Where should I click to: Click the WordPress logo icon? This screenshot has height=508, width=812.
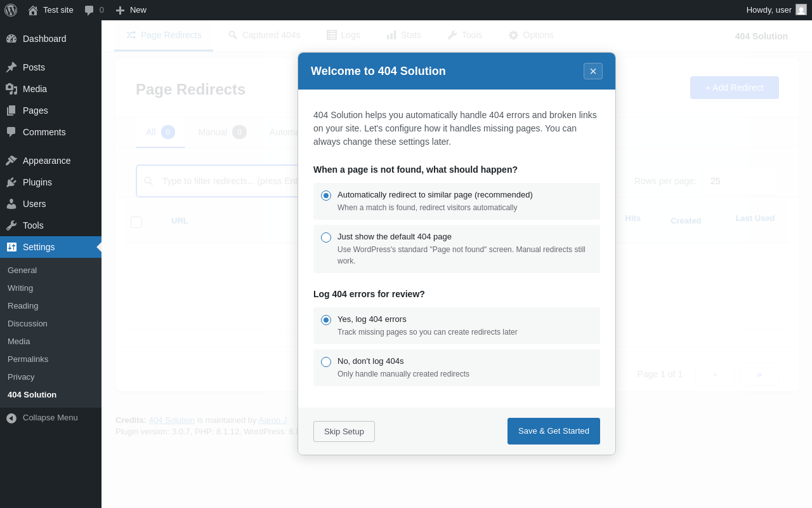(11, 10)
